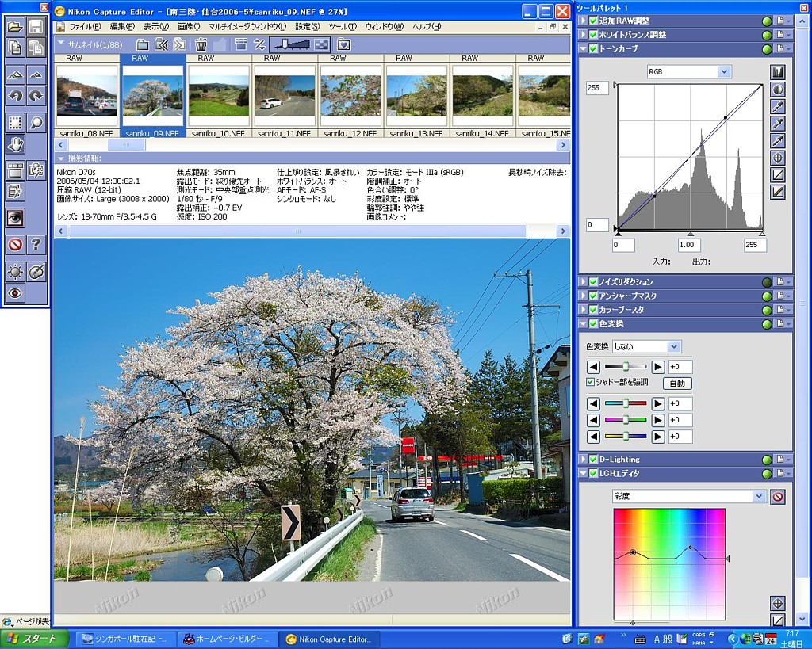Click the open folder icon in left toolbar
Screen dimensions: 812x649
15,26
